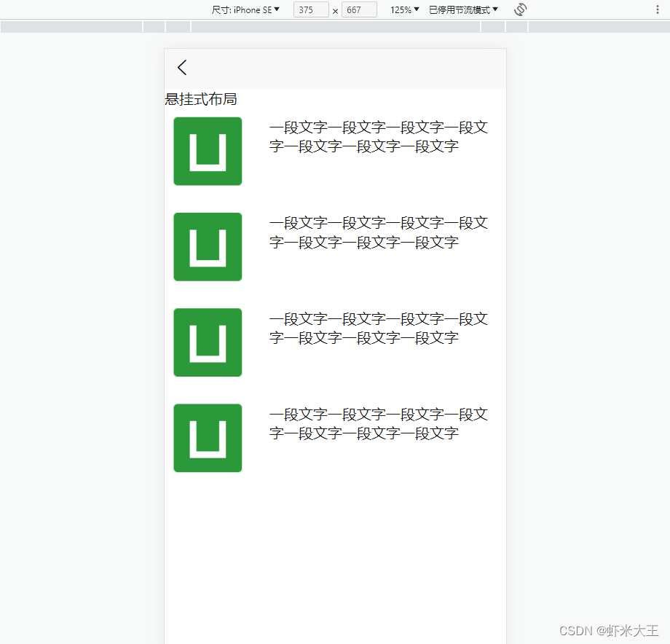Click the width field showing 375
670x644 pixels.
click(x=311, y=9)
